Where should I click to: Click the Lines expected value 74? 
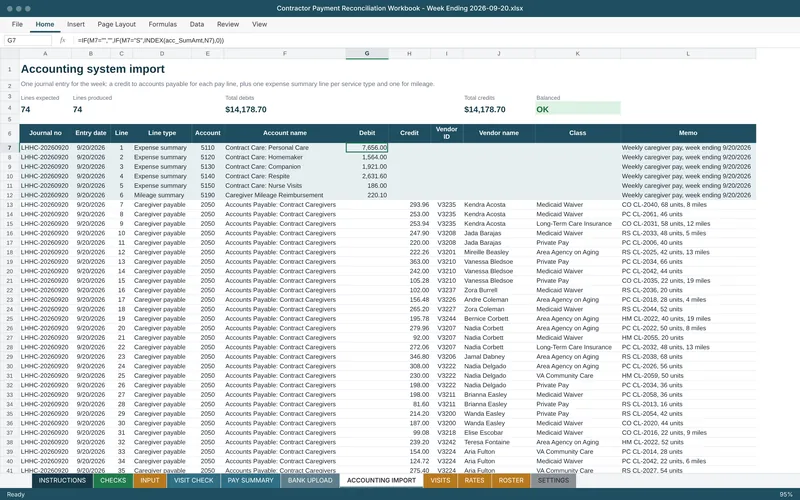(26, 109)
